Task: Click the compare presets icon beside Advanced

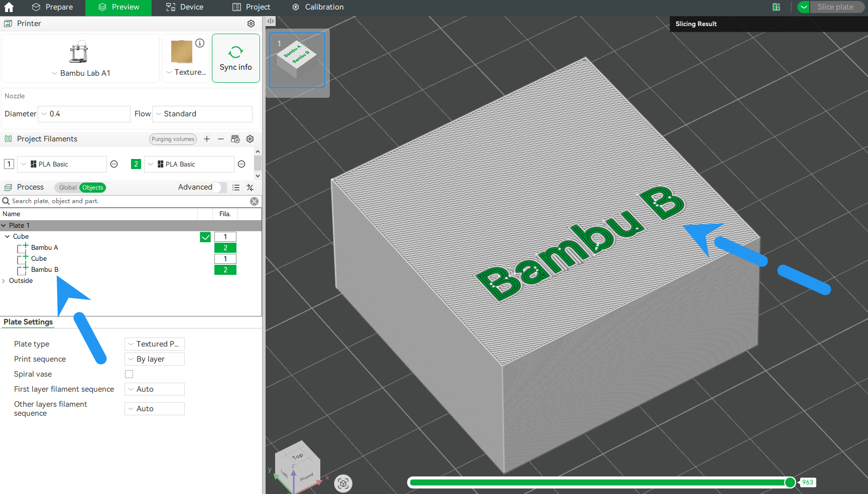Action: pos(250,187)
